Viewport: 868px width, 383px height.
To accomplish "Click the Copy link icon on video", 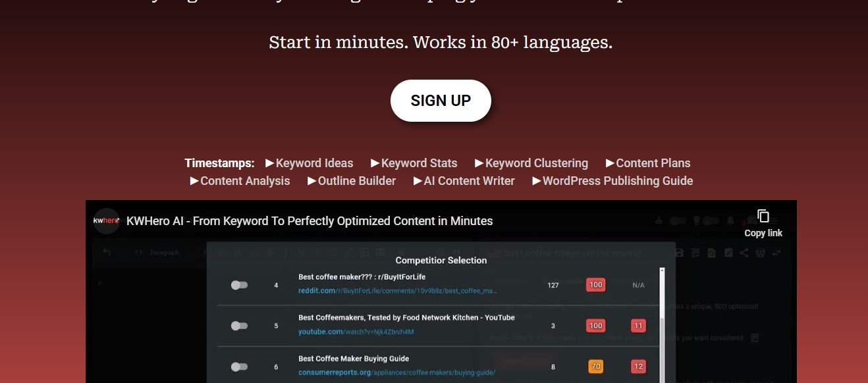I will pyautogui.click(x=763, y=217).
